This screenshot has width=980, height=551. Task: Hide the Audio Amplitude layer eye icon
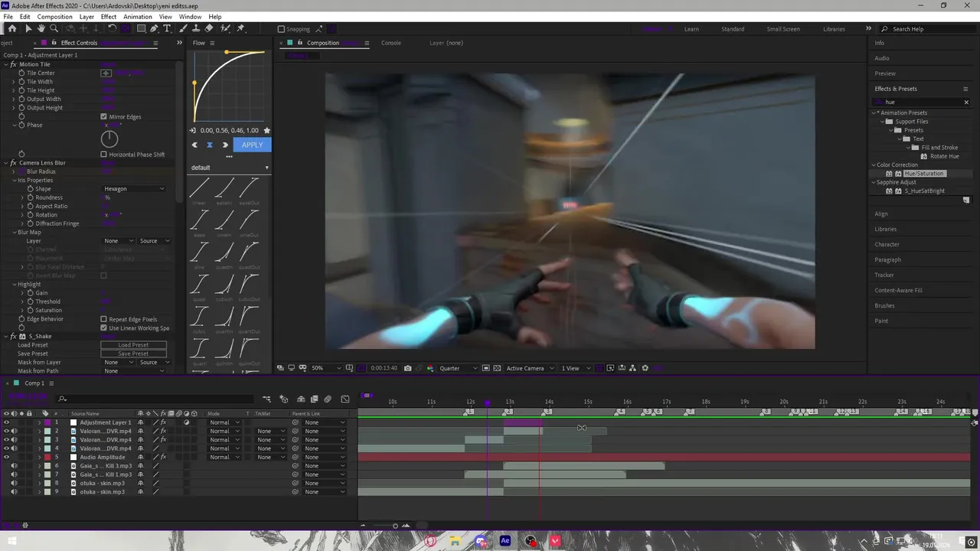6,458
